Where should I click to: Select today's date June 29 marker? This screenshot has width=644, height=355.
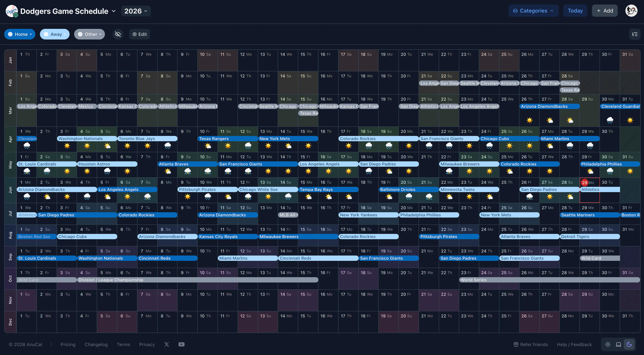point(585,182)
